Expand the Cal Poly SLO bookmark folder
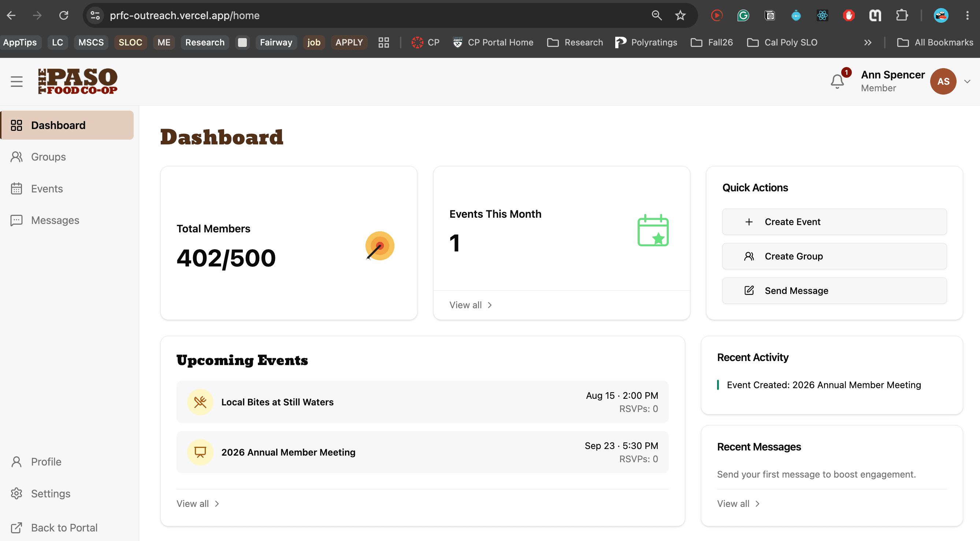 point(782,42)
